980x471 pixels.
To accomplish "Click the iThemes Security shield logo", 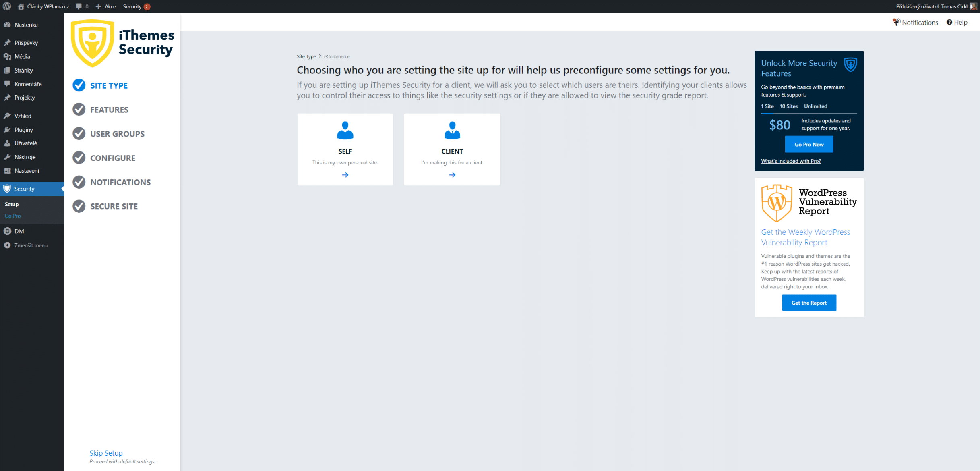I will (x=93, y=43).
